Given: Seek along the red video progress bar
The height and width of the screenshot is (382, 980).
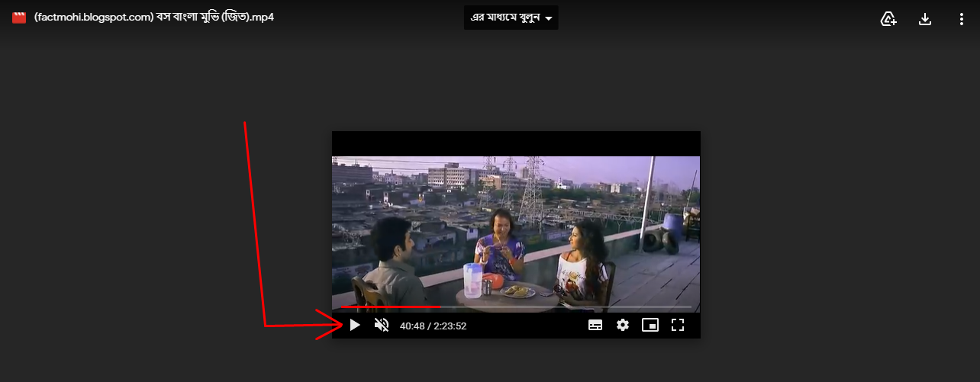Looking at the screenshot, I should tap(516, 307).
